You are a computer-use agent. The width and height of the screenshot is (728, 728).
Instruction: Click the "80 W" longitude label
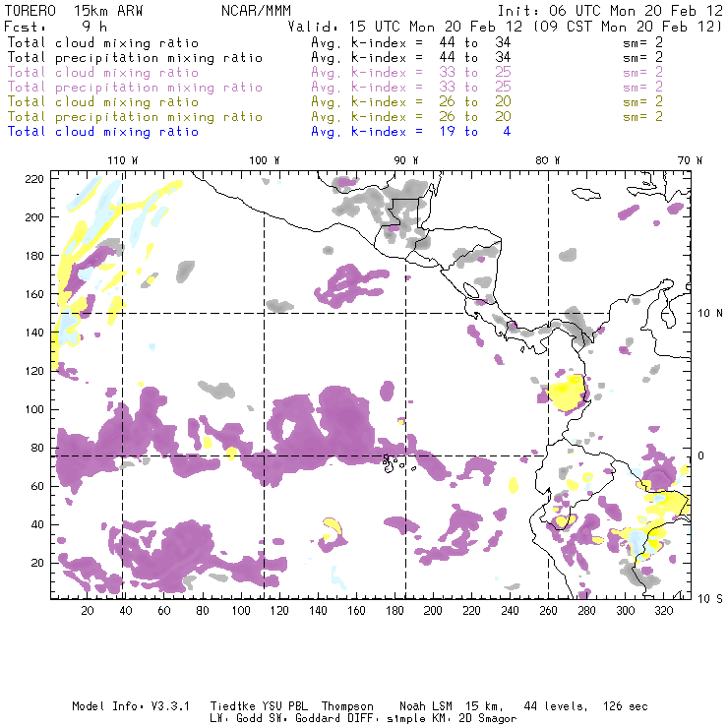coord(548,160)
